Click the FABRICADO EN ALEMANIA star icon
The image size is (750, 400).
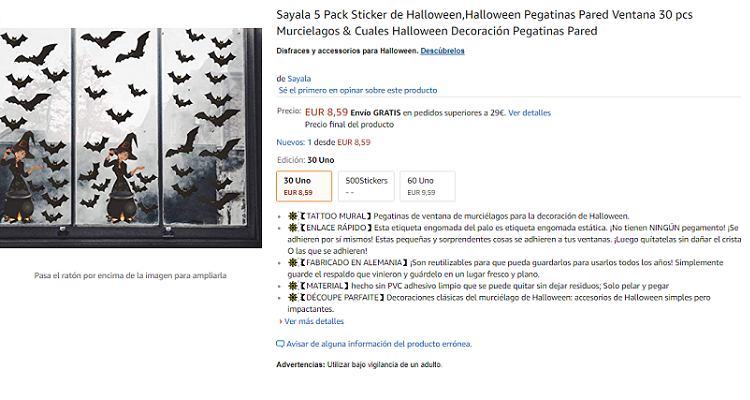[291, 263]
